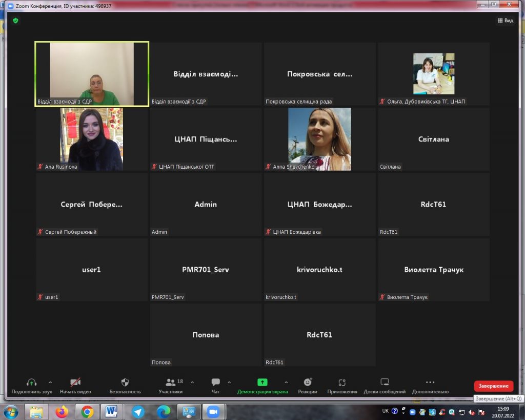Open the Участники participants panel
The width and height of the screenshot is (525, 420).
pyautogui.click(x=171, y=383)
